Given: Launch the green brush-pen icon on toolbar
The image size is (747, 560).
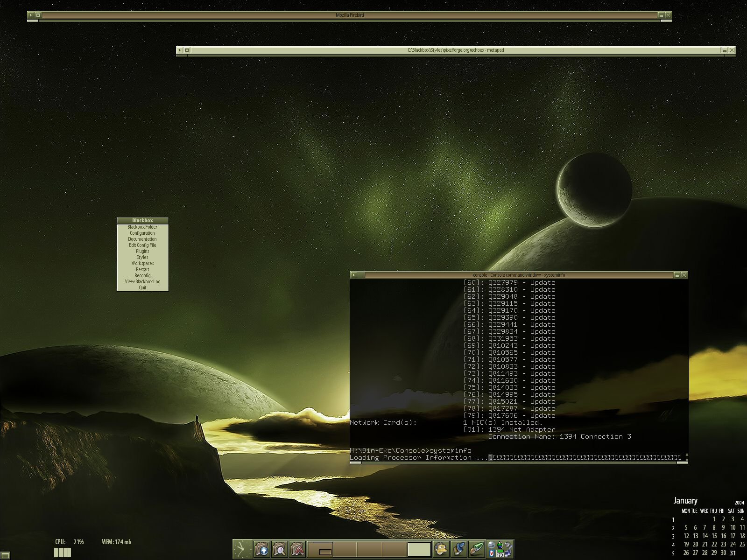Looking at the screenshot, I should pos(477,549).
